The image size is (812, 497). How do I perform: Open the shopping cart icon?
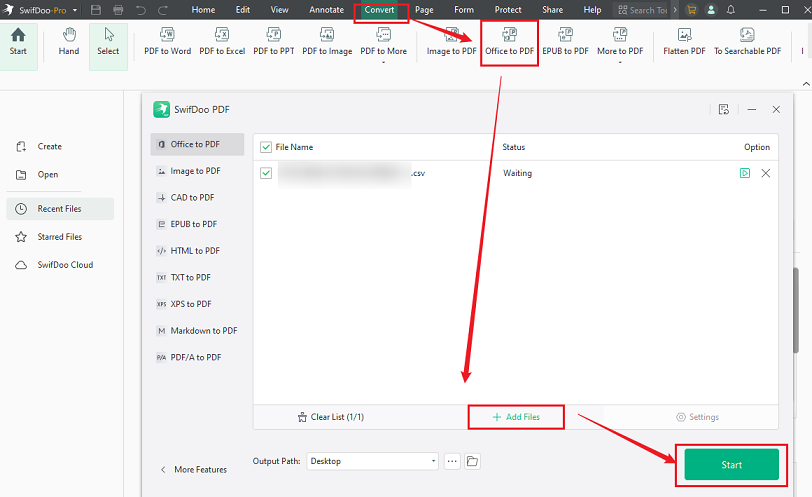pos(691,10)
